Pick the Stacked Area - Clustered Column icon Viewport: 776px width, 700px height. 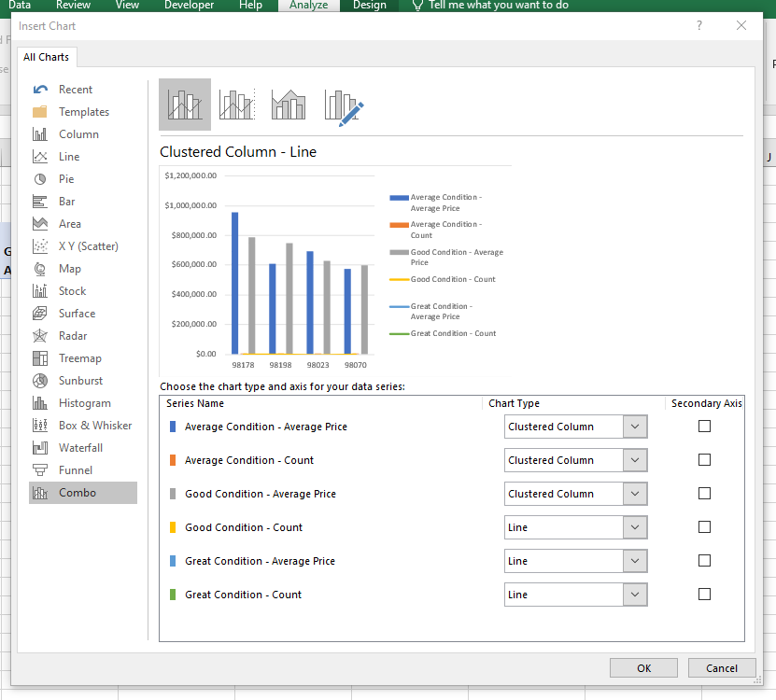pos(289,105)
